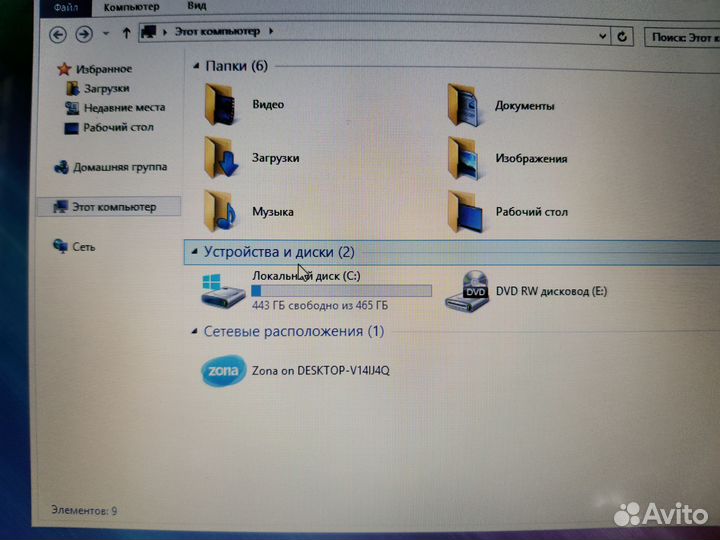
Task: Click the Домашняя группа icon
Action: pyautogui.click(x=61, y=167)
